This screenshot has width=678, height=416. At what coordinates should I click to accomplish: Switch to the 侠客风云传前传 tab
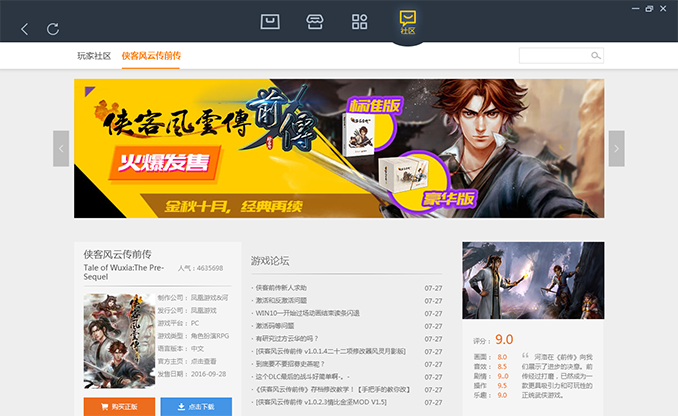point(151,56)
